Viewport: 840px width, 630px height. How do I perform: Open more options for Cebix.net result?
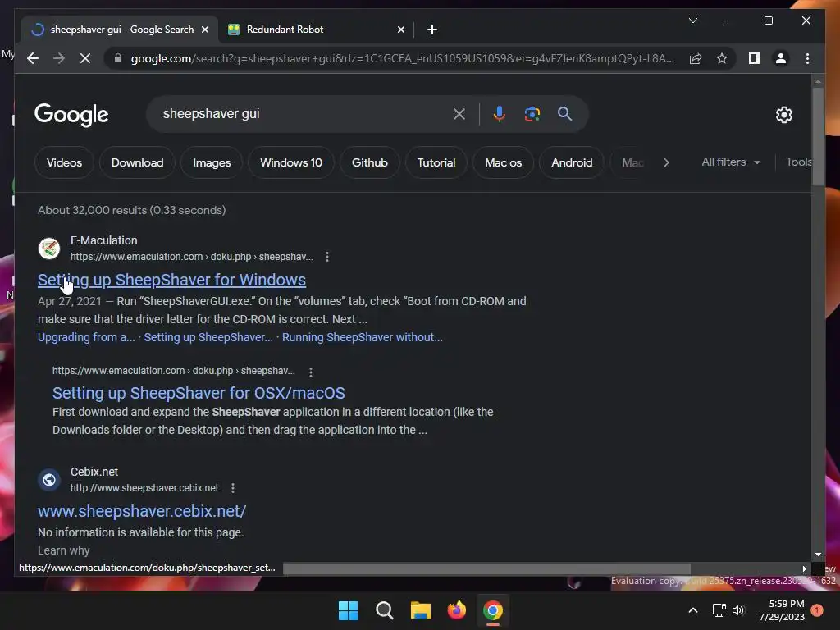tap(232, 488)
